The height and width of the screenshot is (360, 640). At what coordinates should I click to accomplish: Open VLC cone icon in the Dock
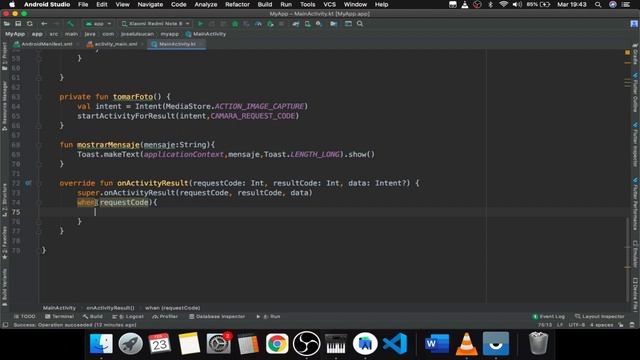pos(467,343)
